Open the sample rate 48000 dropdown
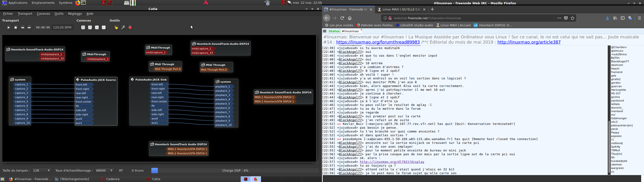The width and height of the screenshot is (644, 182). point(104,171)
